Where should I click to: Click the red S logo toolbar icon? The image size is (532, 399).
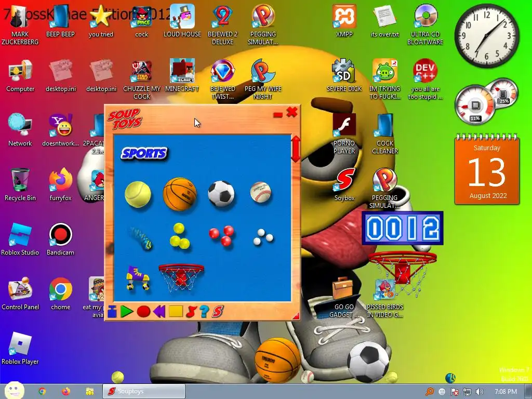tap(218, 312)
